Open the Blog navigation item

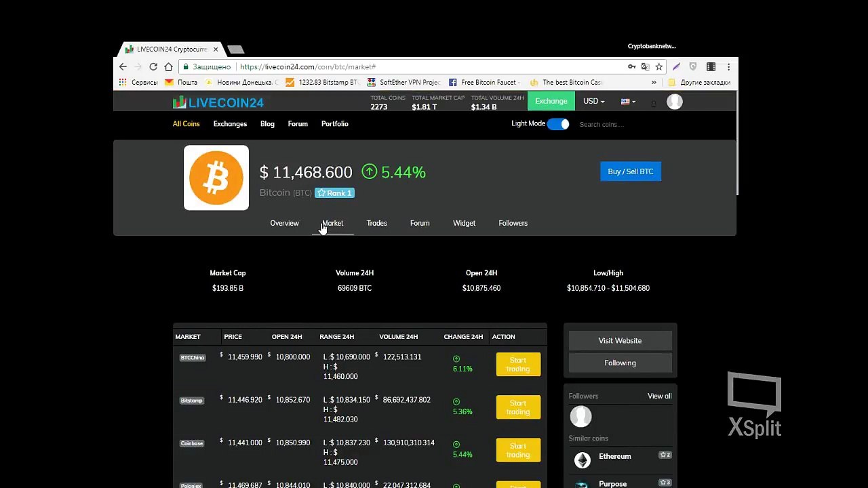pos(267,124)
